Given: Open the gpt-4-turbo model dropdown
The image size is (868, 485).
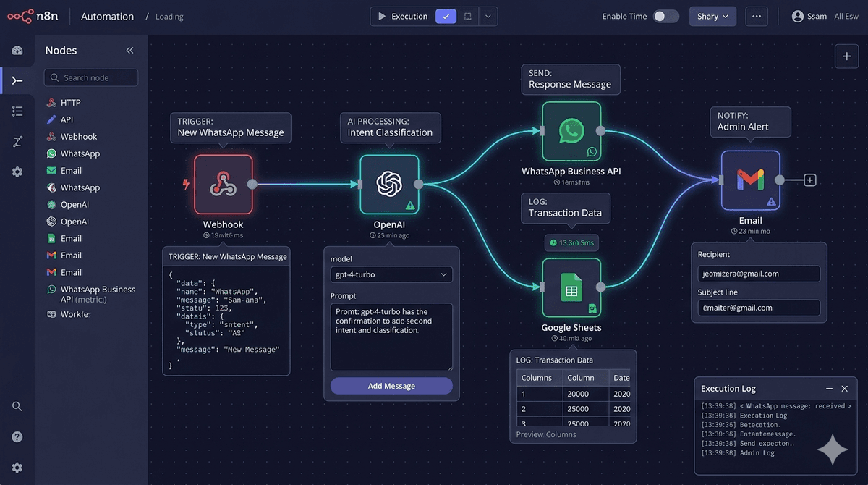Looking at the screenshot, I should coord(391,274).
